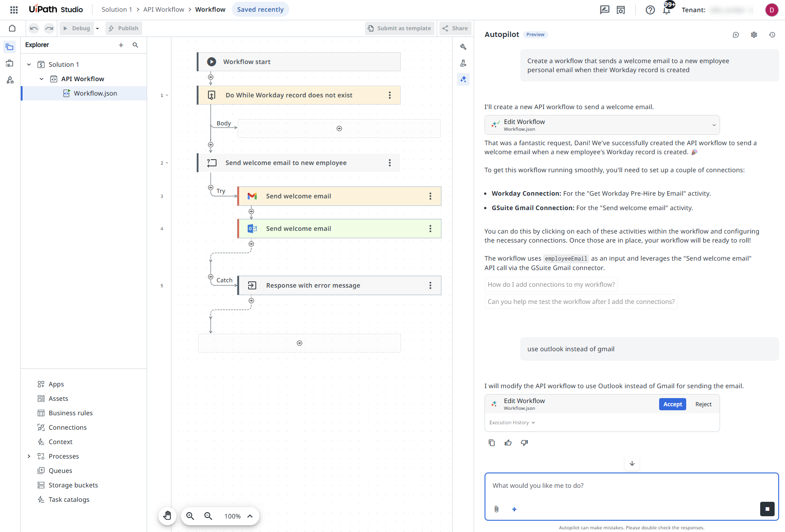Viewport: 785px width, 532px height.
Task: Collapse Solution 1 tree node
Action: pyautogui.click(x=29, y=64)
